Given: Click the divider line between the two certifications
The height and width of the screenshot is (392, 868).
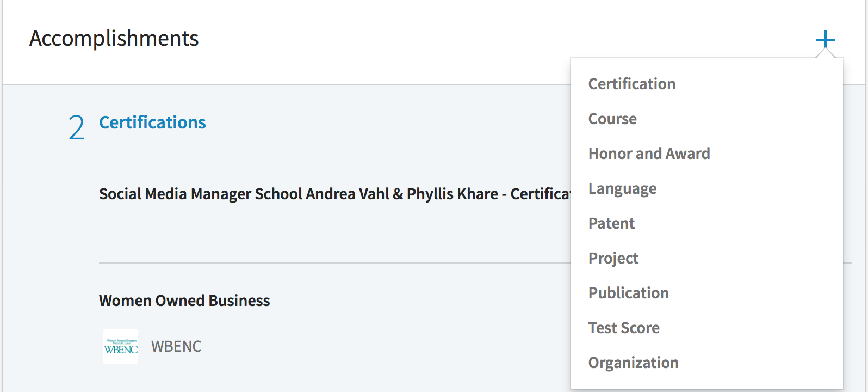Looking at the screenshot, I should pos(334,263).
